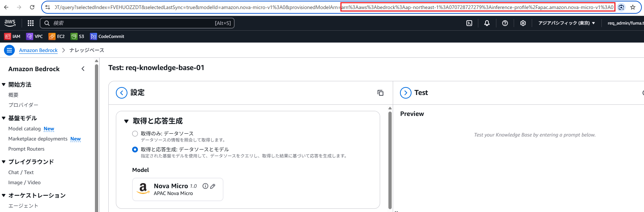Collapse the オーケストレーション sidebar group

tap(4, 195)
